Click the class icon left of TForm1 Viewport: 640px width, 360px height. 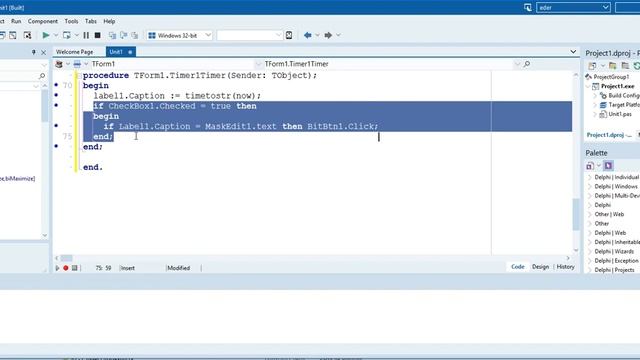pyautogui.click(x=59, y=64)
